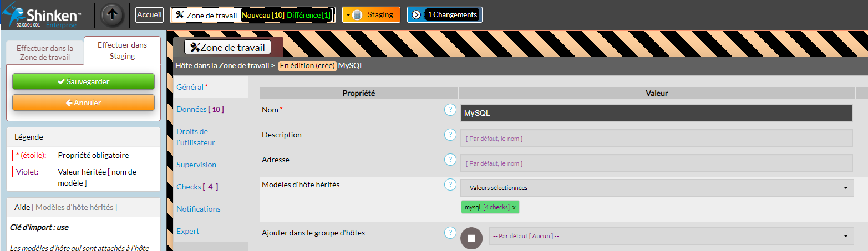Open the Checks section tab
The height and width of the screenshot is (251, 868).
pyautogui.click(x=197, y=187)
